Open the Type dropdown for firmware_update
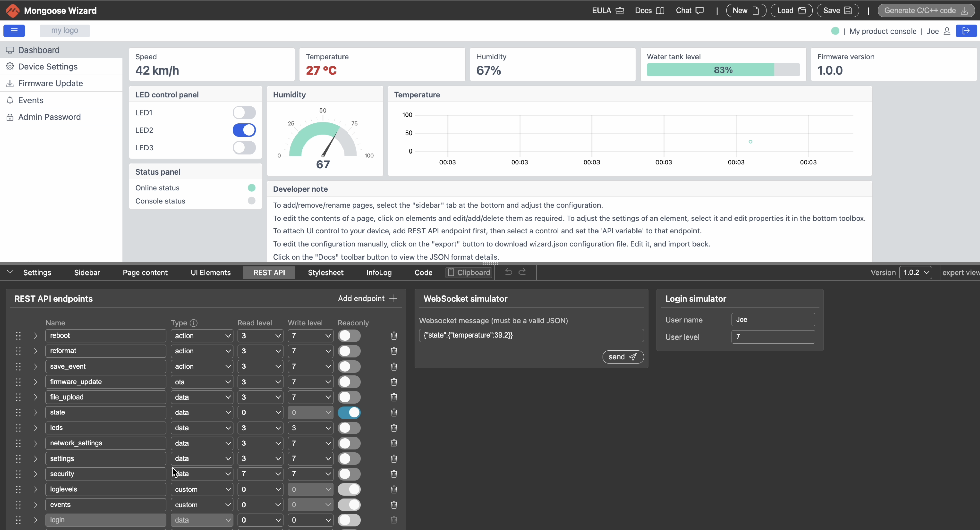Viewport: 980px width, 530px height. pyautogui.click(x=202, y=382)
